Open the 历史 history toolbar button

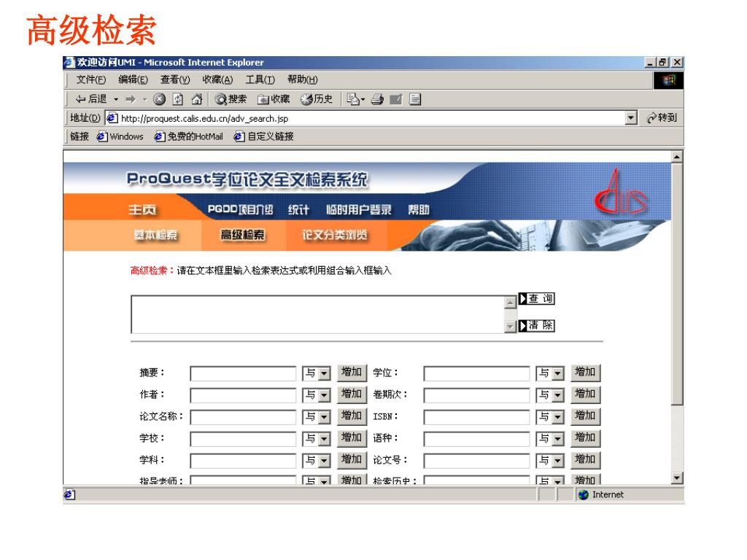click(x=317, y=99)
